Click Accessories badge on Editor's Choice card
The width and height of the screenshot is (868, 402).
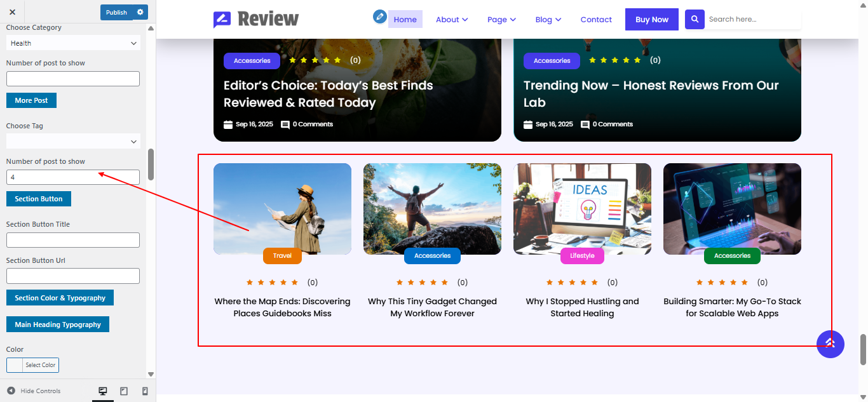coord(252,61)
